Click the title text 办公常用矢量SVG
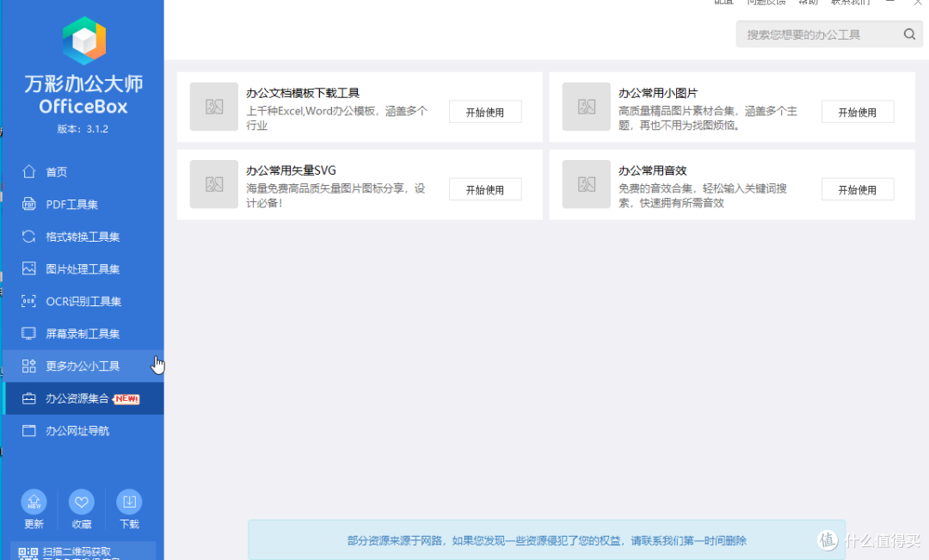The image size is (929, 560). pyautogui.click(x=291, y=170)
